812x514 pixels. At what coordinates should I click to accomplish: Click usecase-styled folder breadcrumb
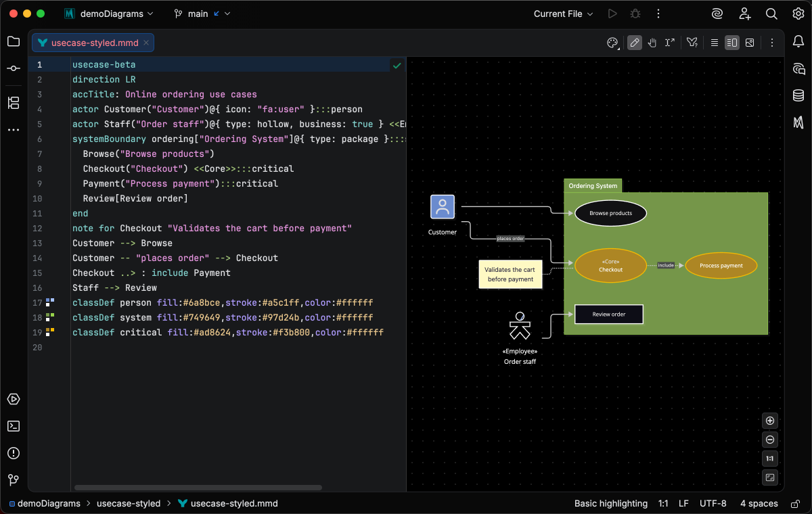129,503
